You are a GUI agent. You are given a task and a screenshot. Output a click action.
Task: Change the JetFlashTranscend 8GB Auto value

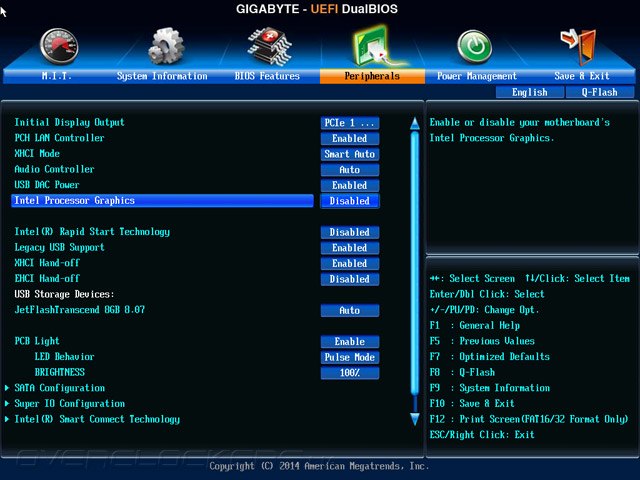click(x=350, y=311)
